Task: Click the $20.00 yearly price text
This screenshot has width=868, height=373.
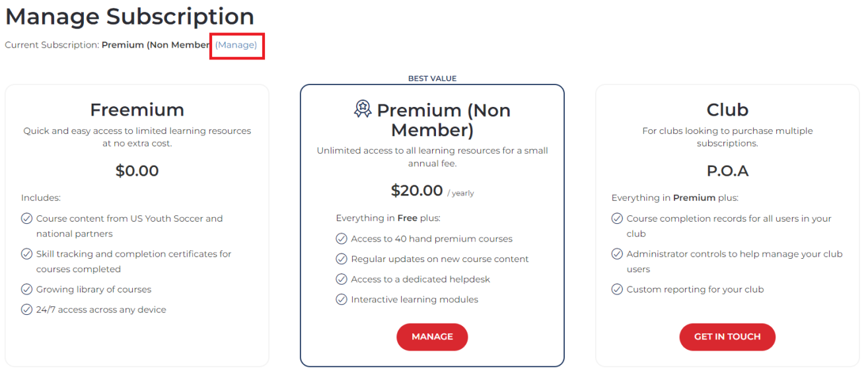Action: (x=417, y=191)
